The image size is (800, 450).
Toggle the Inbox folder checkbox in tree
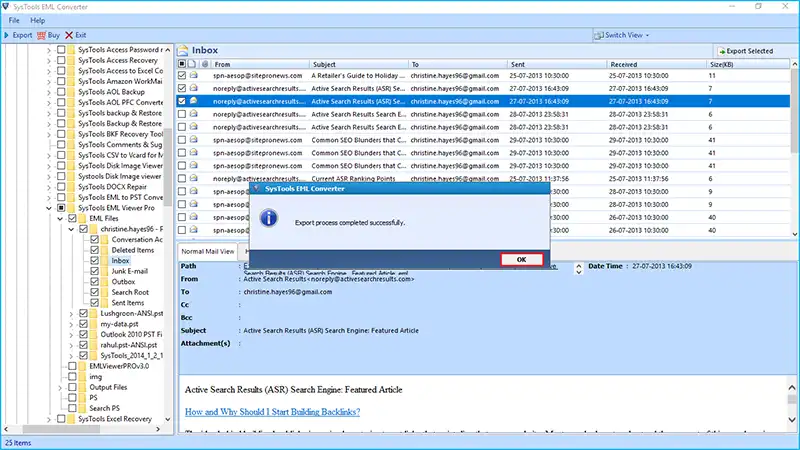94,260
